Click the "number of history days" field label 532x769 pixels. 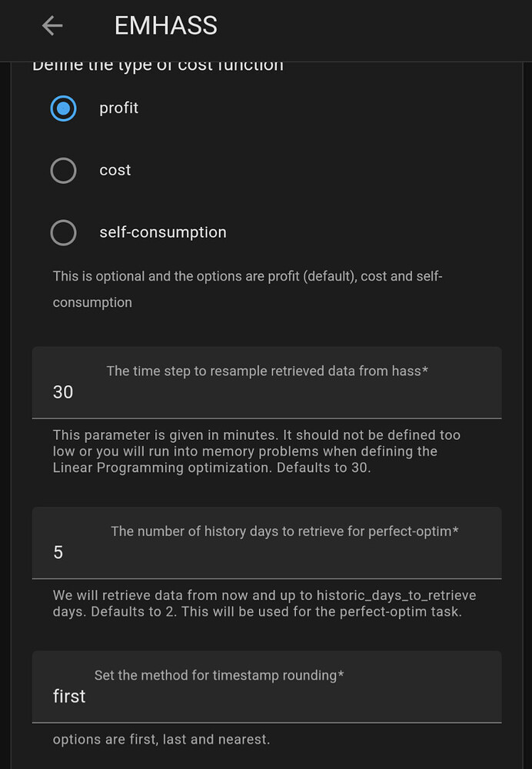click(x=285, y=531)
